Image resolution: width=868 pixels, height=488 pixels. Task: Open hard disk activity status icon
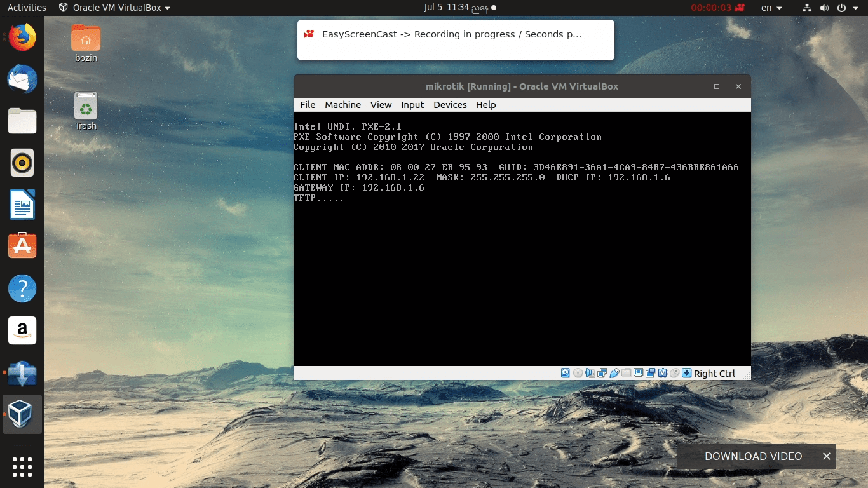565,373
